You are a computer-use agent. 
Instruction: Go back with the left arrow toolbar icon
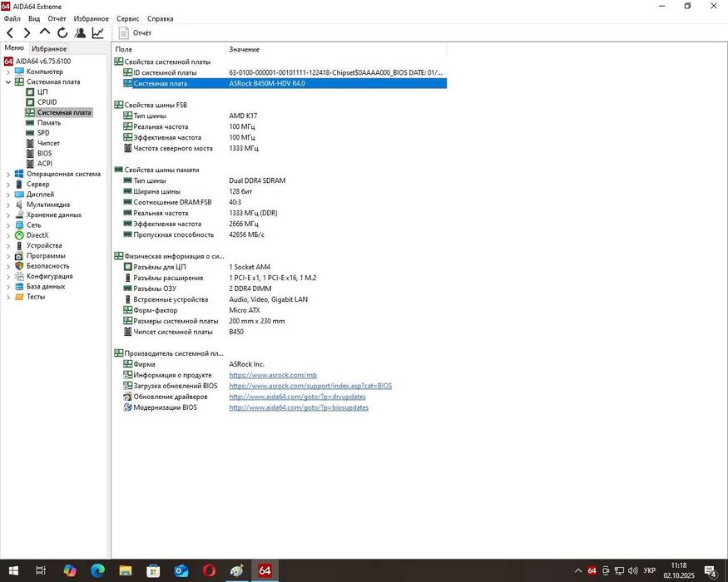10,33
